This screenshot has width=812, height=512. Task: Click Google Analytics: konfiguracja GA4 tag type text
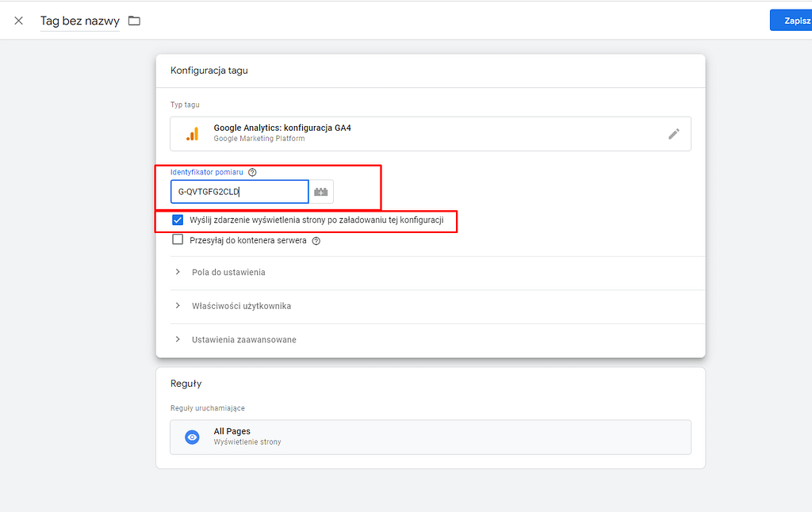pos(282,128)
